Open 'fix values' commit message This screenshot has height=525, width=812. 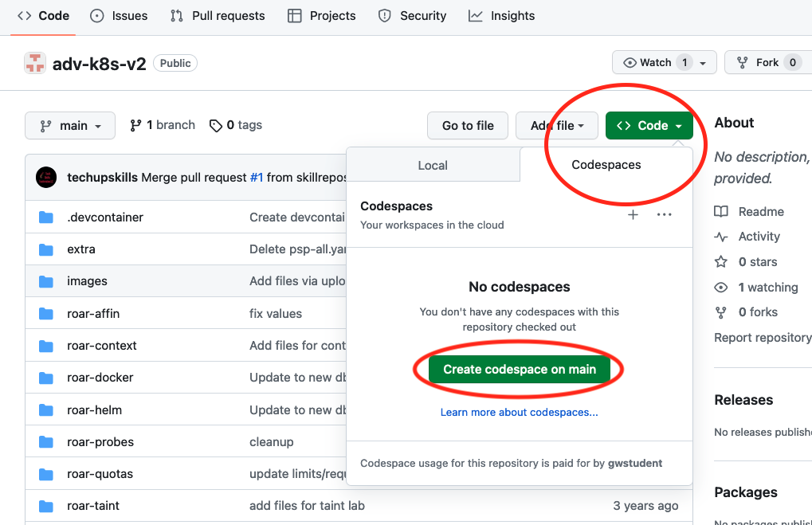[x=276, y=313]
